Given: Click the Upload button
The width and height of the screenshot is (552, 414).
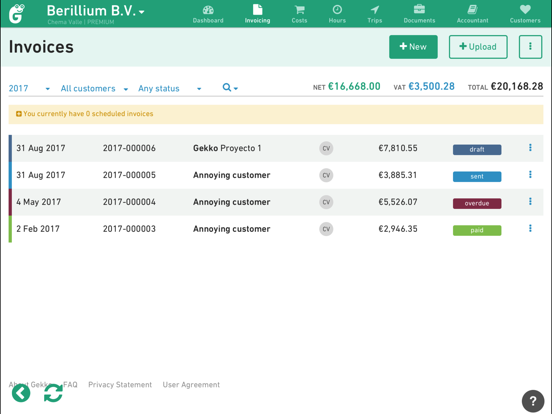Looking at the screenshot, I should 478,47.
